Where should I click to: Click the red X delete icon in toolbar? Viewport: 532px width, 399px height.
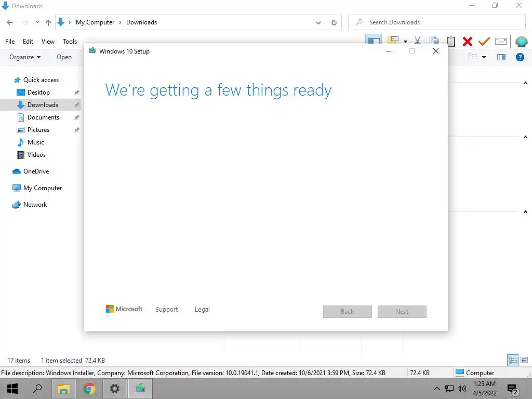coord(467,42)
